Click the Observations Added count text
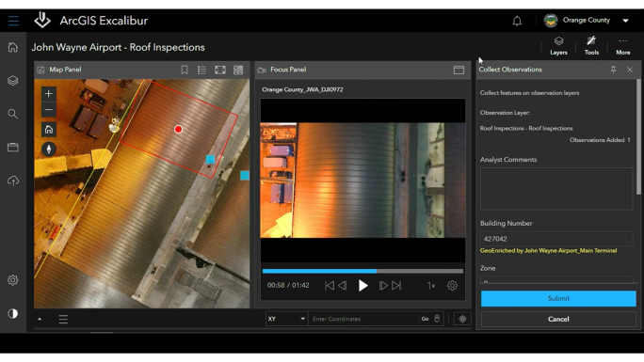Viewport: 644px width, 362px height. [x=600, y=140]
